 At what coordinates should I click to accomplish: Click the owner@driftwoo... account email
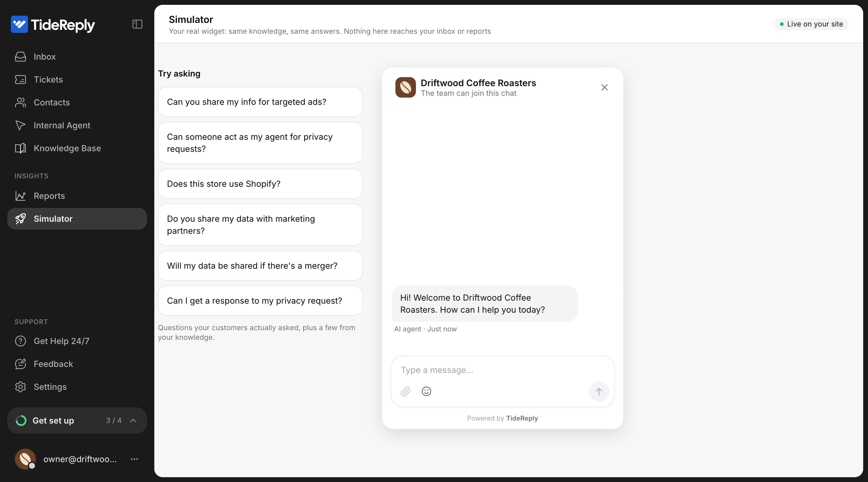click(80, 459)
